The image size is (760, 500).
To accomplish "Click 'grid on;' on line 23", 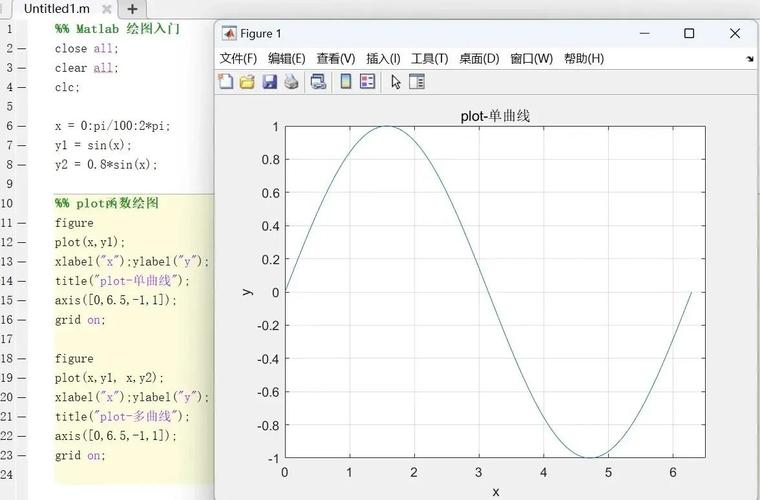I will pyautogui.click(x=80, y=455).
